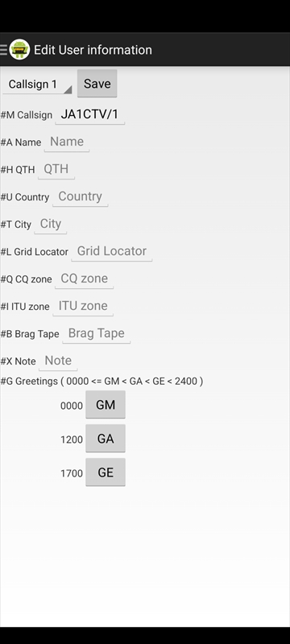Focus the Grid Locator field
The width and height of the screenshot is (290, 644).
click(112, 251)
